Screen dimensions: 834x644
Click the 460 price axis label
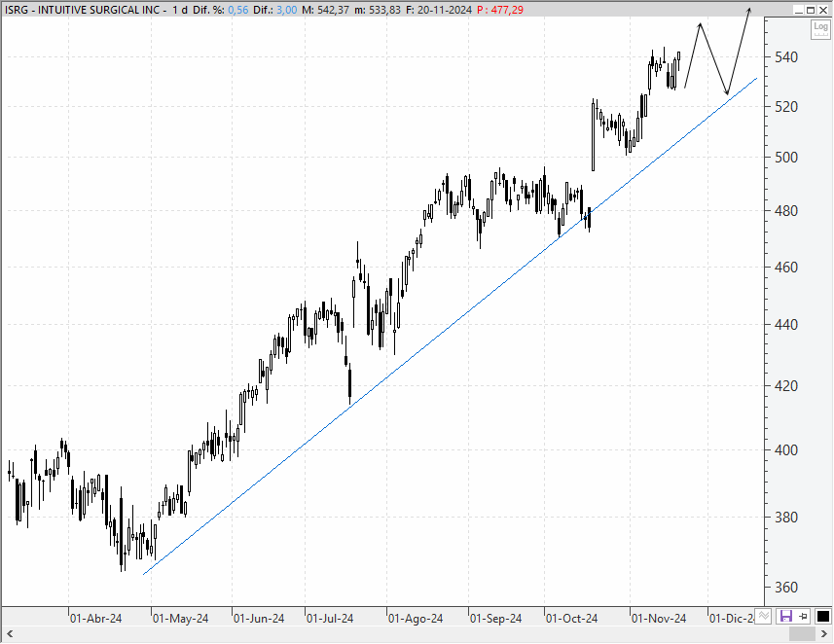pos(786,267)
